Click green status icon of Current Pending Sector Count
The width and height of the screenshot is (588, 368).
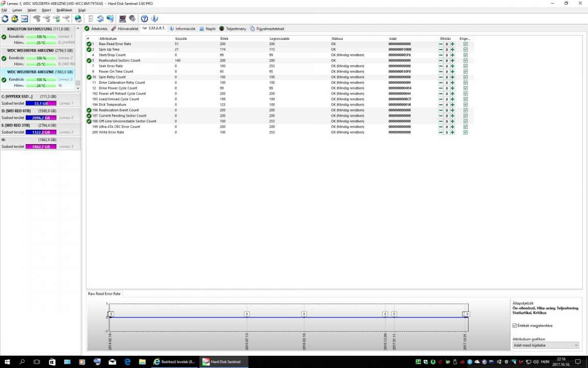[89, 116]
